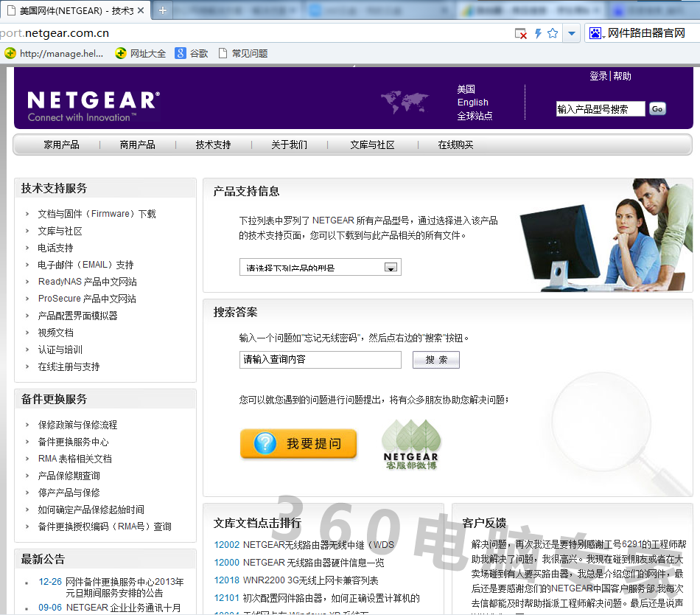Click the lightning speed mode icon

539,33
